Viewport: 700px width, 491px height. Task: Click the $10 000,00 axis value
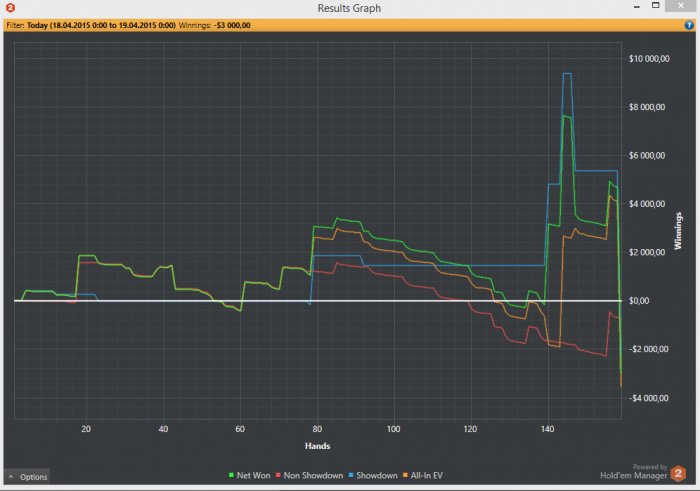pos(652,58)
